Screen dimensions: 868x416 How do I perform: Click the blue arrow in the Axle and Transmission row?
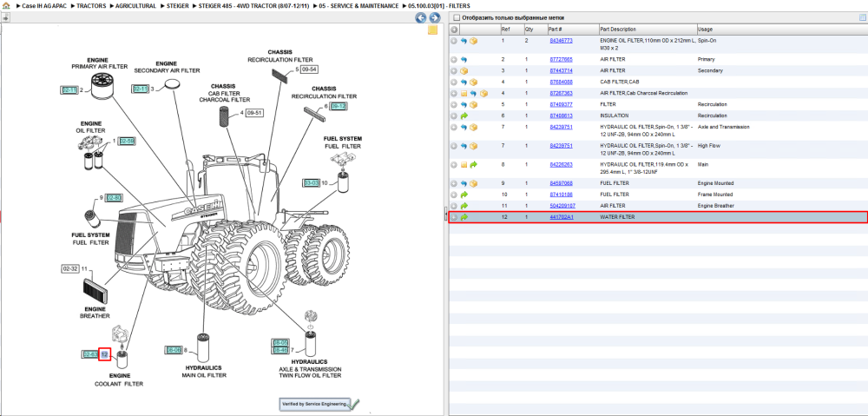[464, 128]
